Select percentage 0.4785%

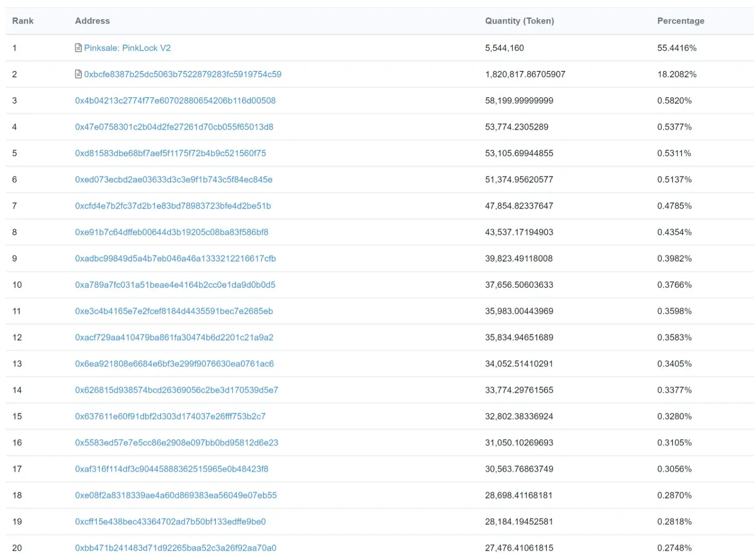point(674,205)
